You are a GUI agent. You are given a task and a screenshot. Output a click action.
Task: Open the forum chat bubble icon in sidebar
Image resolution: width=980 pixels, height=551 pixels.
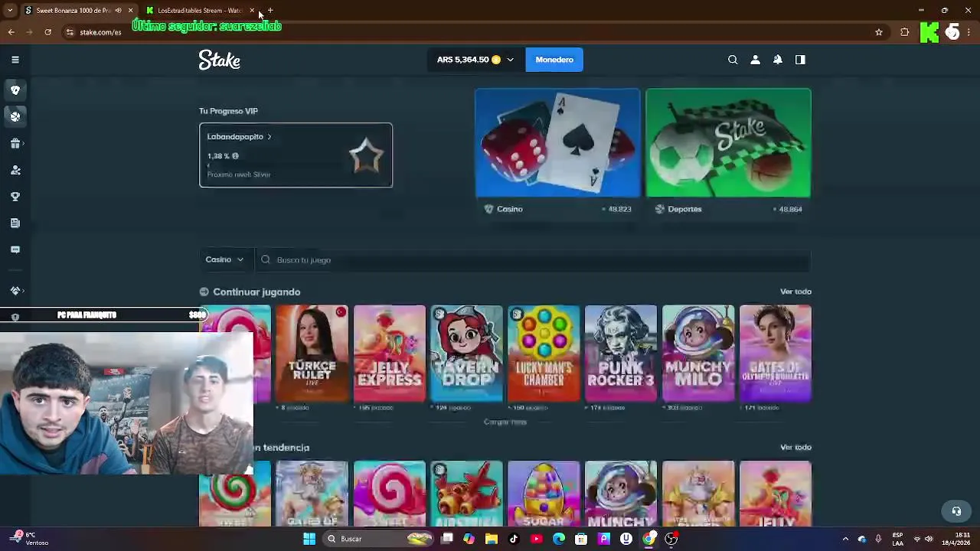(15, 249)
